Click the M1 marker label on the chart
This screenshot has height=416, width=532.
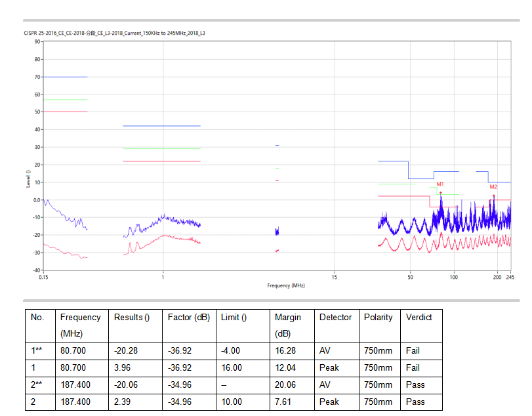440,184
